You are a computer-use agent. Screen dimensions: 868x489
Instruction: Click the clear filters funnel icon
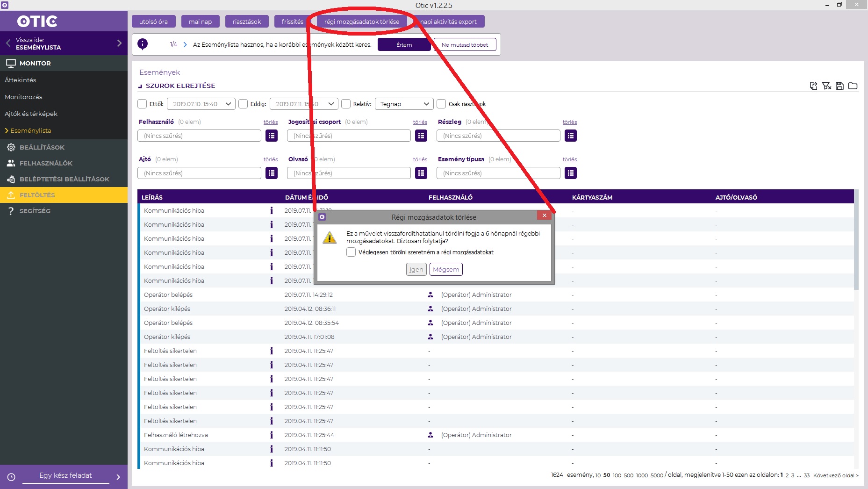coord(826,86)
